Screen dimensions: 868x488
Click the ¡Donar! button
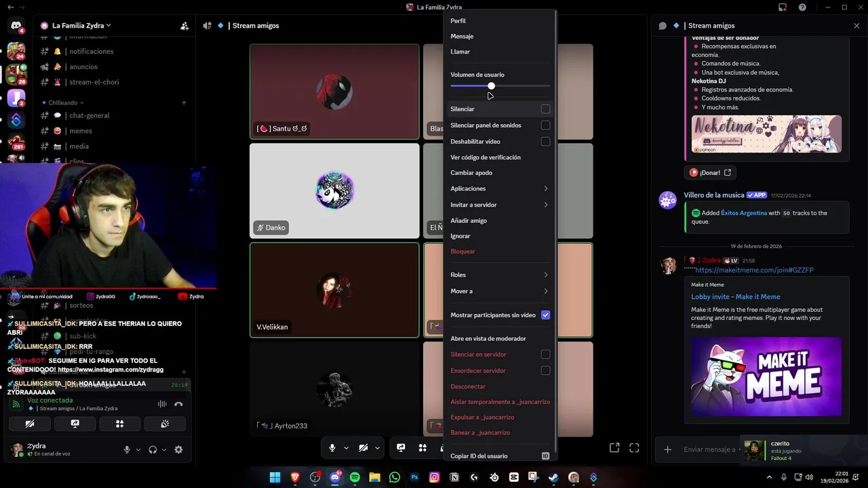(710, 173)
